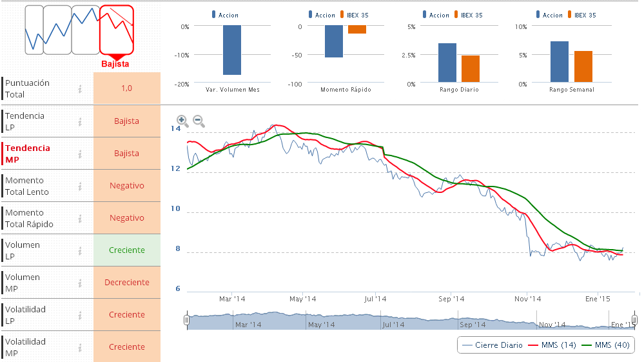Toggle IBEX 35 legend in Rango Diario chart
Image resolution: width=644 pixels, height=362 pixels.
(x=468, y=15)
